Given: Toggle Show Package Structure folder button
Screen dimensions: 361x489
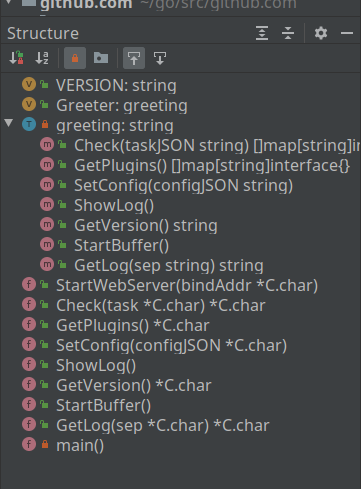Looking at the screenshot, I should tap(101, 58).
